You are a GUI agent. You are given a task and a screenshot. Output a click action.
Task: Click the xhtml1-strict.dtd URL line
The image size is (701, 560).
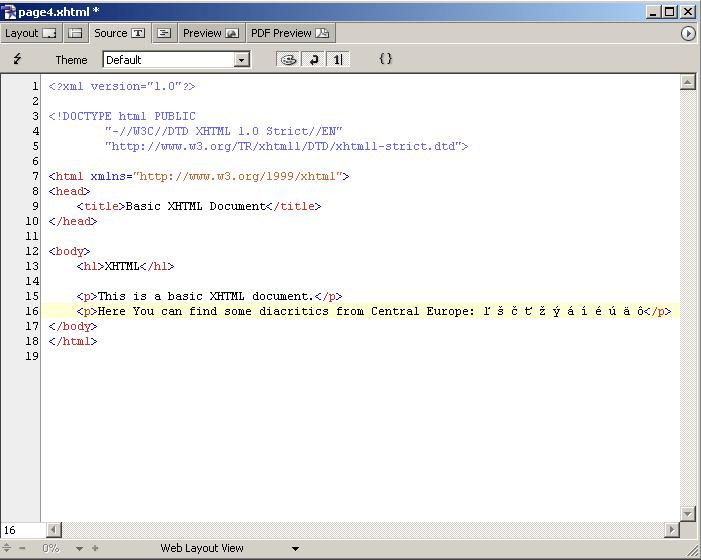[x=286, y=146]
